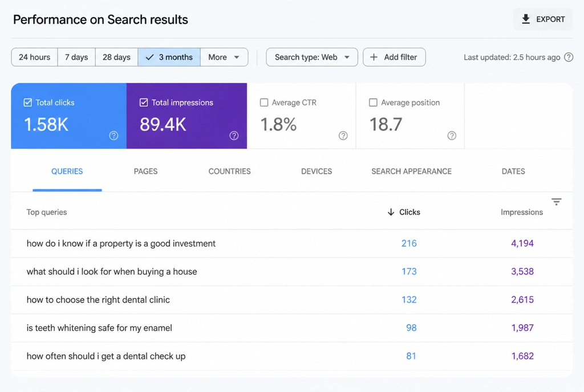Enable the Average CTR checkbox
The image size is (584, 392).
click(x=263, y=103)
